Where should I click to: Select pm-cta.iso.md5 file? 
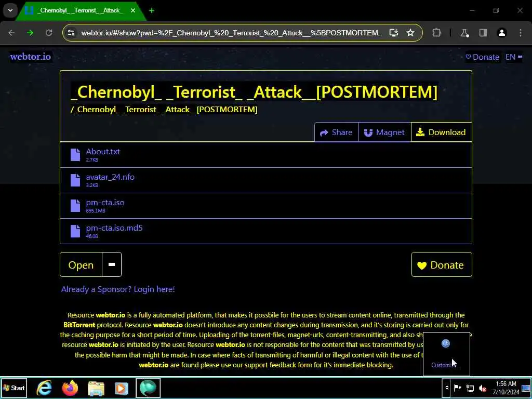tap(265, 231)
